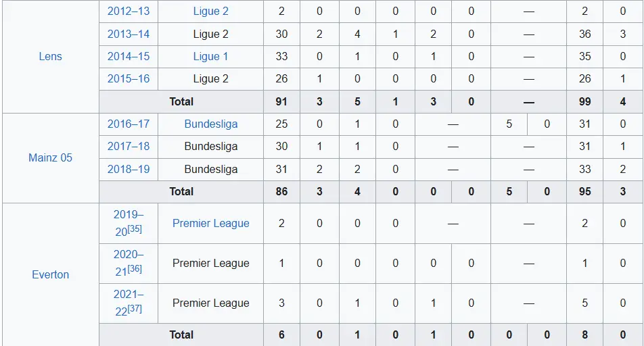Jump to citation reference 37
Image resolution: width=644 pixels, height=346 pixels.
click(135, 308)
